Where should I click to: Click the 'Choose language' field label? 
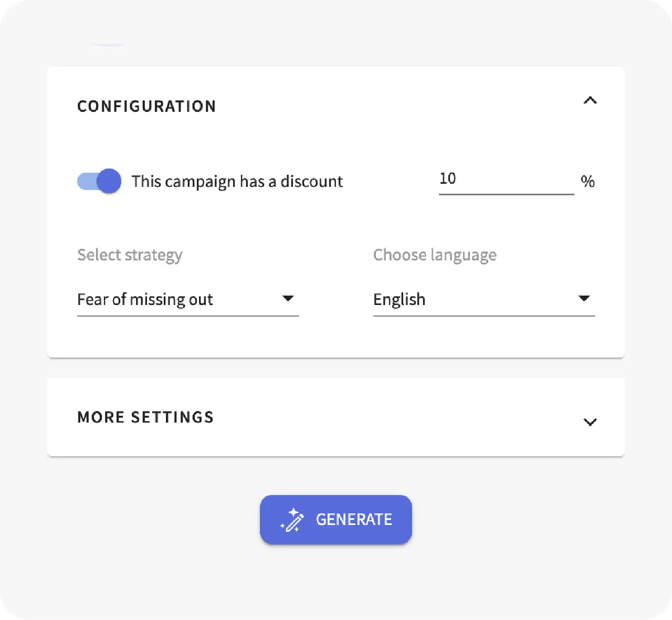435,255
